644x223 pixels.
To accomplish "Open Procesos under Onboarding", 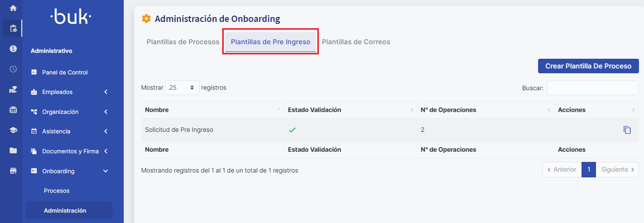I will (56, 191).
